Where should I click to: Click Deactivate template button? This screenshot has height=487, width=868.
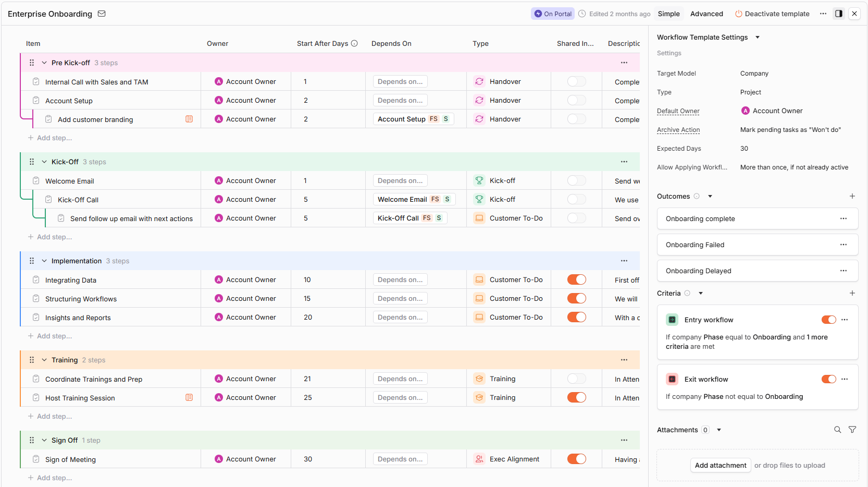coord(772,14)
